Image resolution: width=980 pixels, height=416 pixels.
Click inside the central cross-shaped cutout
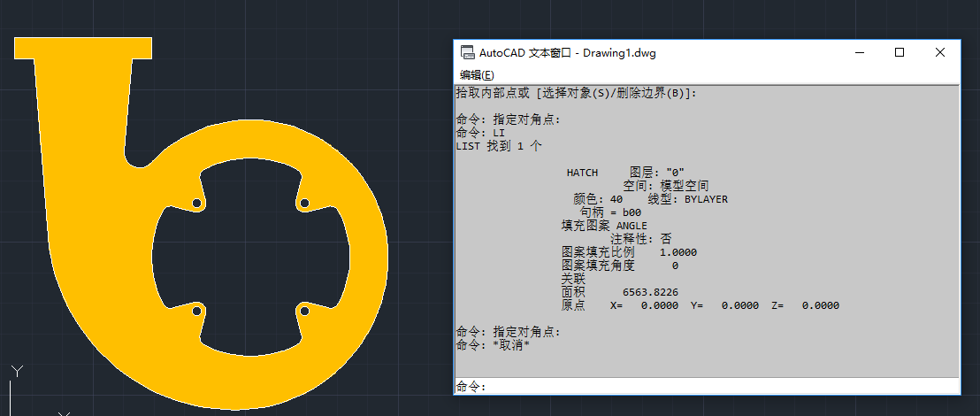pos(250,257)
